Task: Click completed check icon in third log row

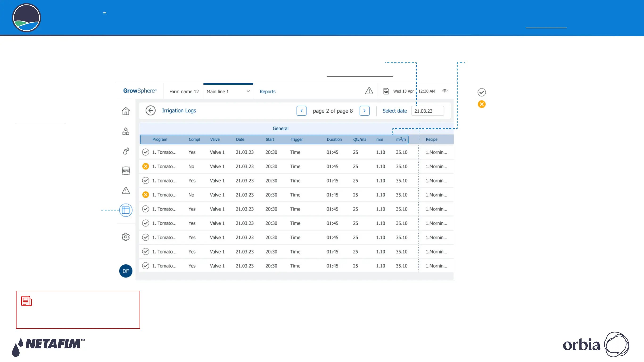Action: 145,181
